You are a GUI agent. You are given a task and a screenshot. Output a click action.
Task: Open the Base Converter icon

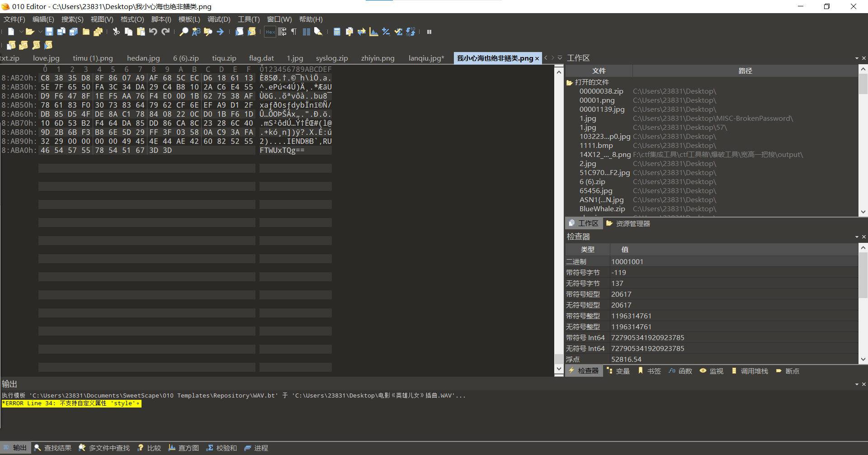pyautogui.click(x=410, y=32)
